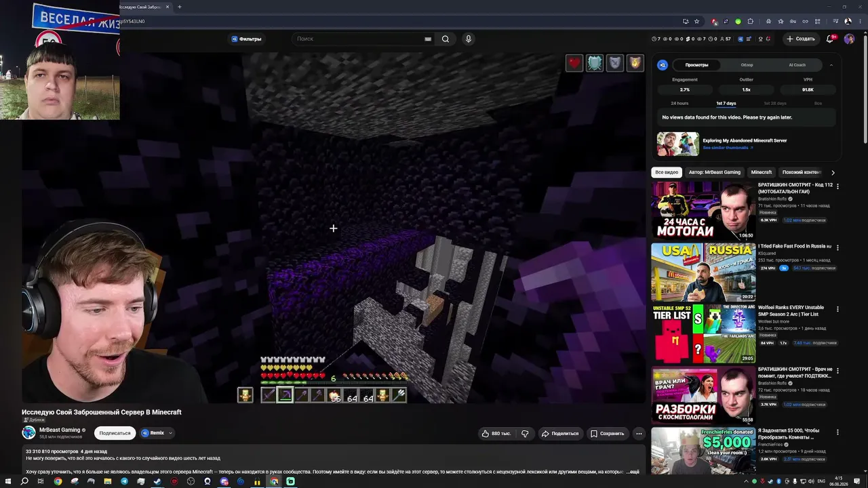Select the 24 hours range
Viewport: 868px width, 488px height.
click(679, 103)
